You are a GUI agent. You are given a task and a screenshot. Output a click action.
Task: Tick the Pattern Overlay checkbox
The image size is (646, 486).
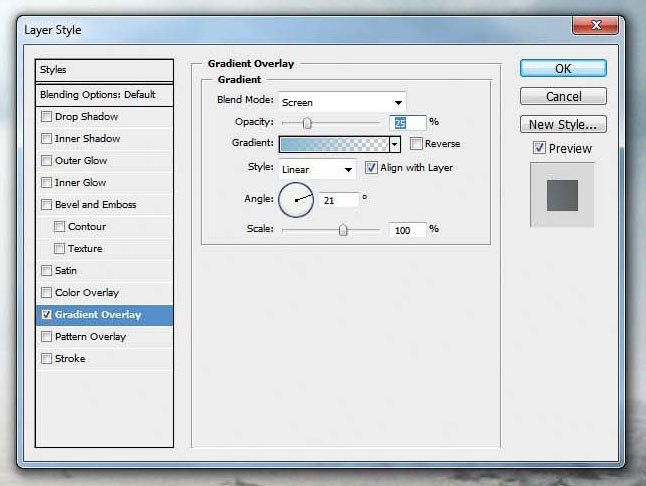click(47, 336)
